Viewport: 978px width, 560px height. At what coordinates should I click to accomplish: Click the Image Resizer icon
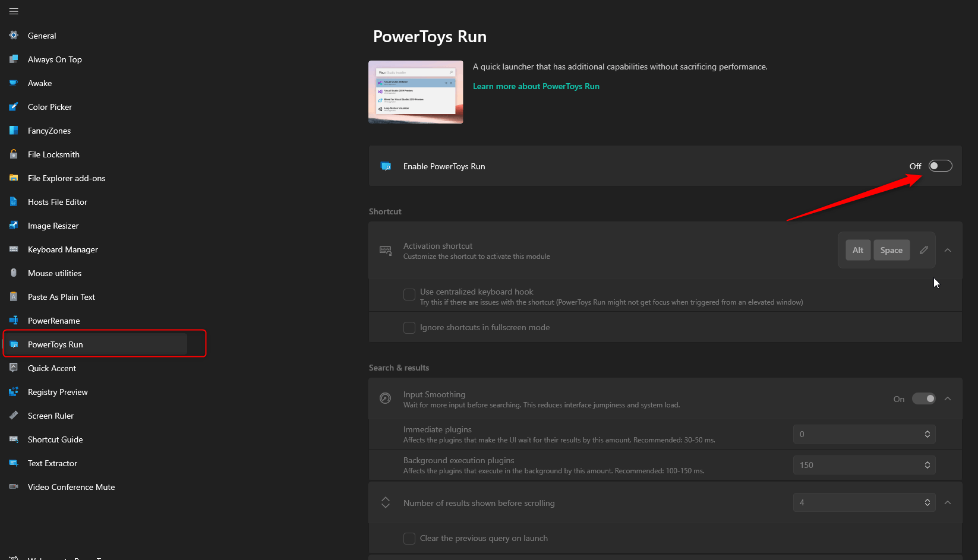(14, 225)
